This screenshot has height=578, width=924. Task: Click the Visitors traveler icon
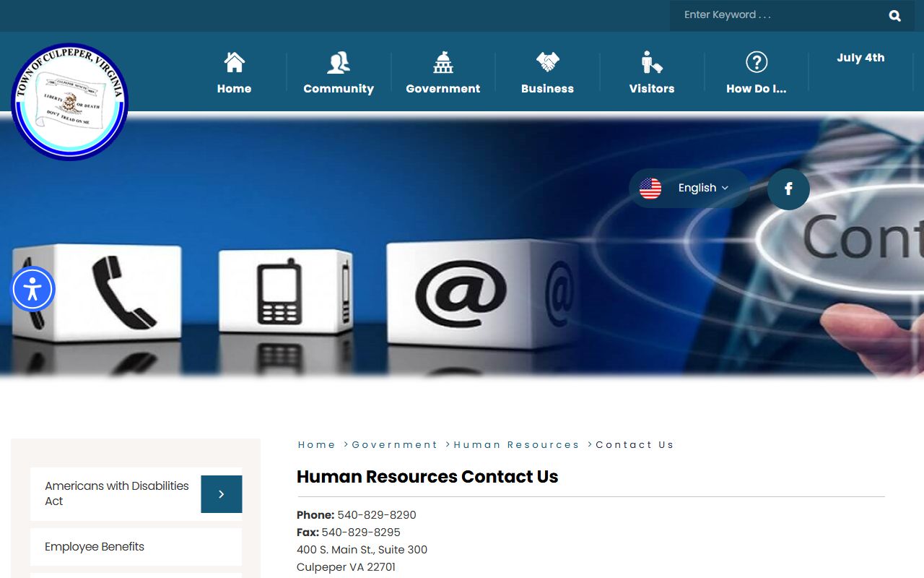click(651, 62)
